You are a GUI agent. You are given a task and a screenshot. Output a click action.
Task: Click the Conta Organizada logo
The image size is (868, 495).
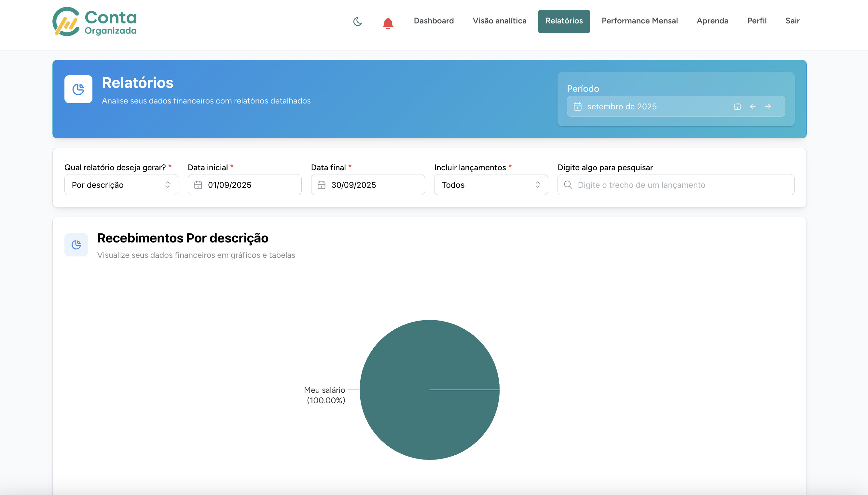[x=94, y=21]
